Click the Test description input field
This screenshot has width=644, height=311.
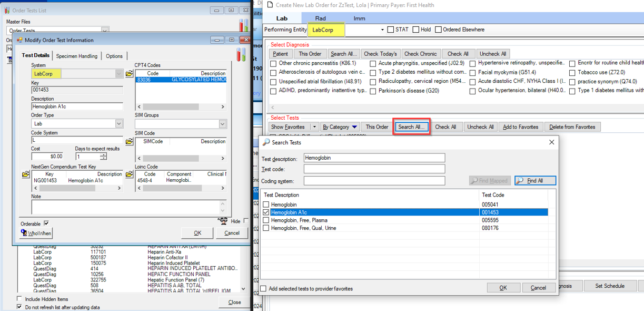pos(374,158)
